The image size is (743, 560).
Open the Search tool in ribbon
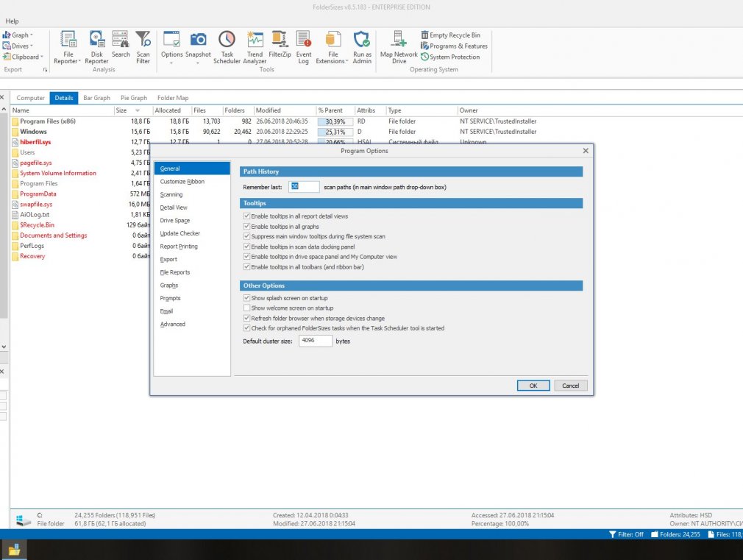(x=121, y=45)
